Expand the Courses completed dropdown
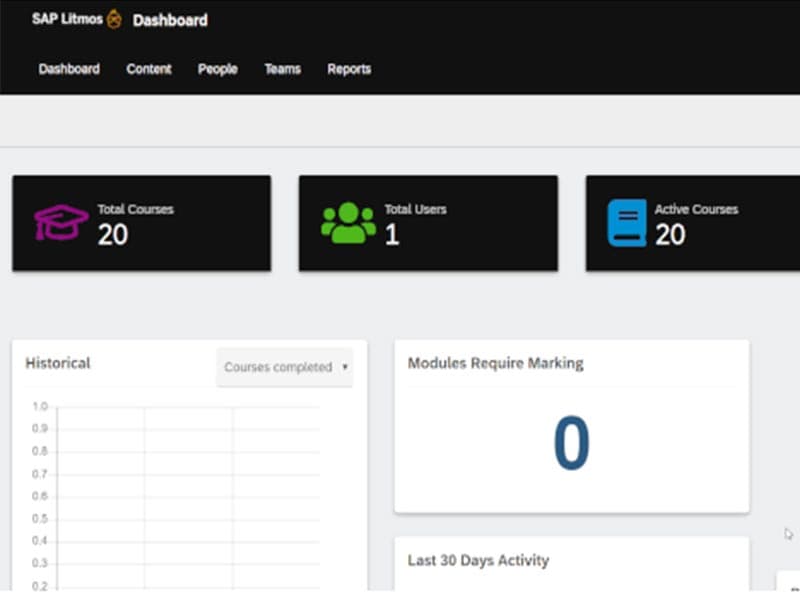This screenshot has width=800, height=600. coord(285,367)
